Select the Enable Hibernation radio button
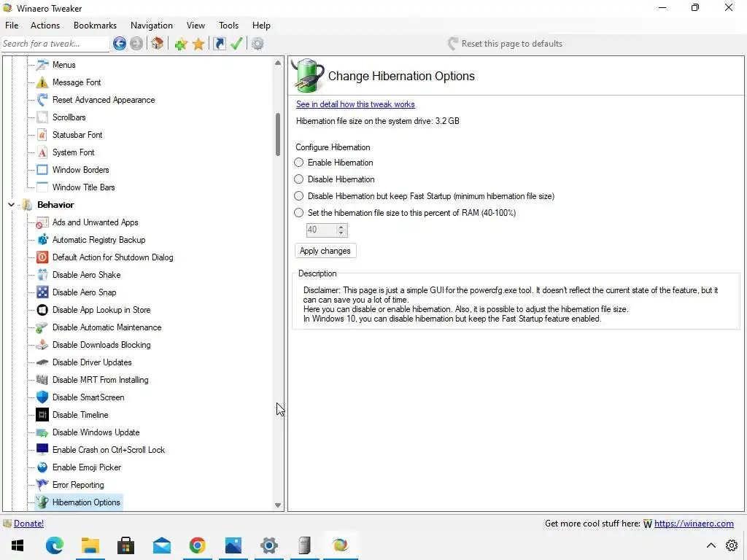This screenshot has height=560, width=747. point(298,163)
